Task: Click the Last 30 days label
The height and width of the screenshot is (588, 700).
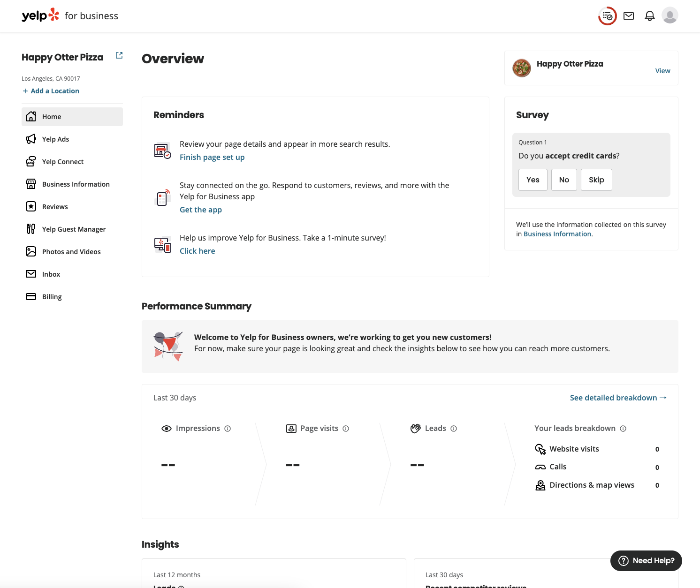Action: (x=175, y=398)
